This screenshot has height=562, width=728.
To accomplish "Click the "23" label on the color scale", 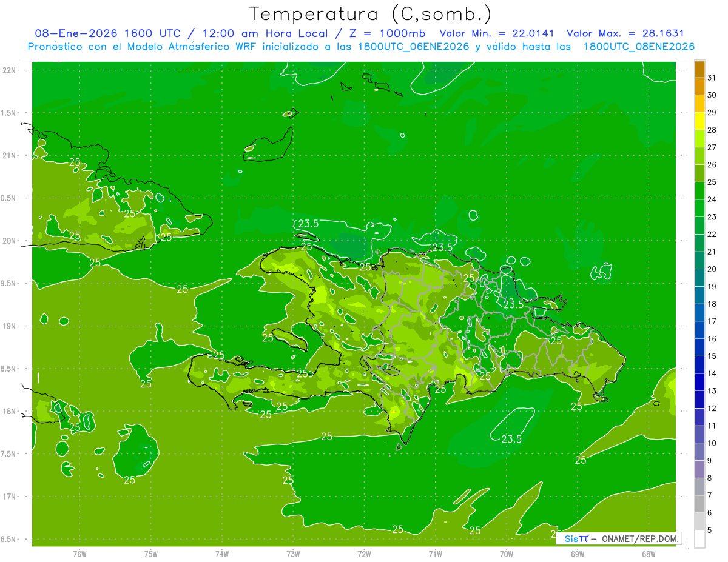I will (712, 216).
